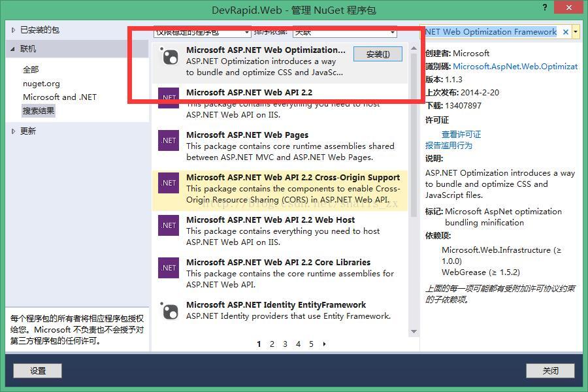Open the search box history dropdown arrow
The width and height of the screenshot is (588, 392).
pos(575,32)
